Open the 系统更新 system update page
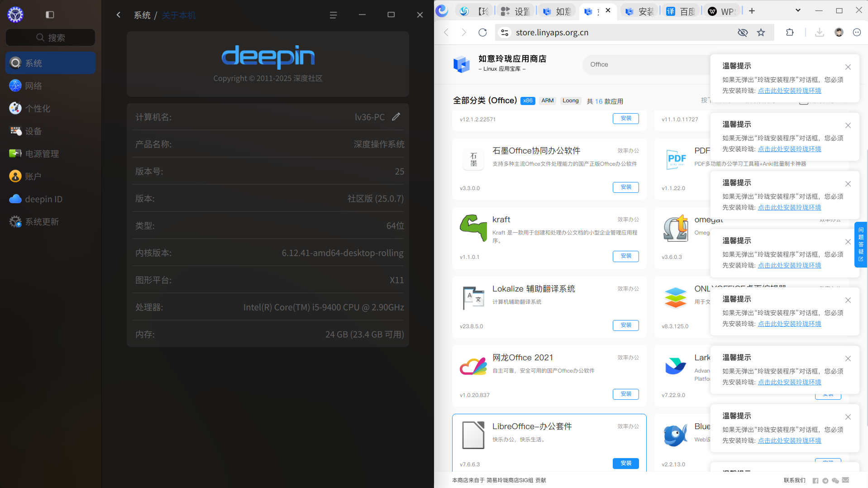 coord(50,221)
